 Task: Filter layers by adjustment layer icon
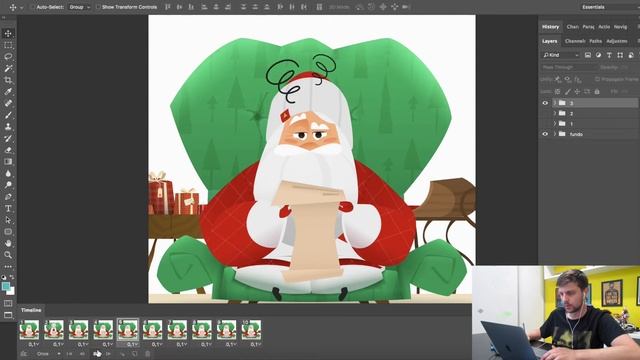pyautogui.click(x=598, y=55)
